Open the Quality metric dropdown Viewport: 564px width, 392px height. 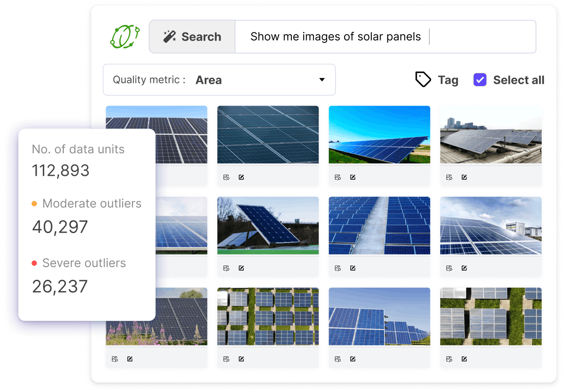click(x=219, y=80)
